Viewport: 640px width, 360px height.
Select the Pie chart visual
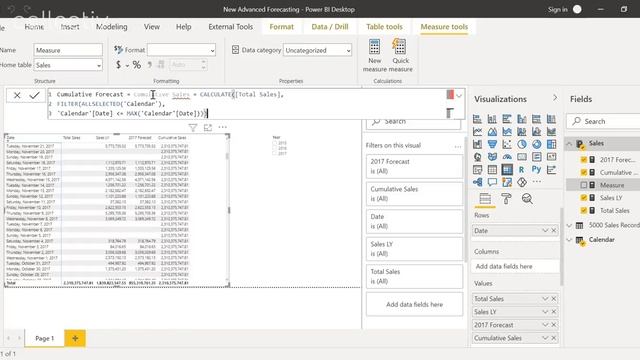522,144
